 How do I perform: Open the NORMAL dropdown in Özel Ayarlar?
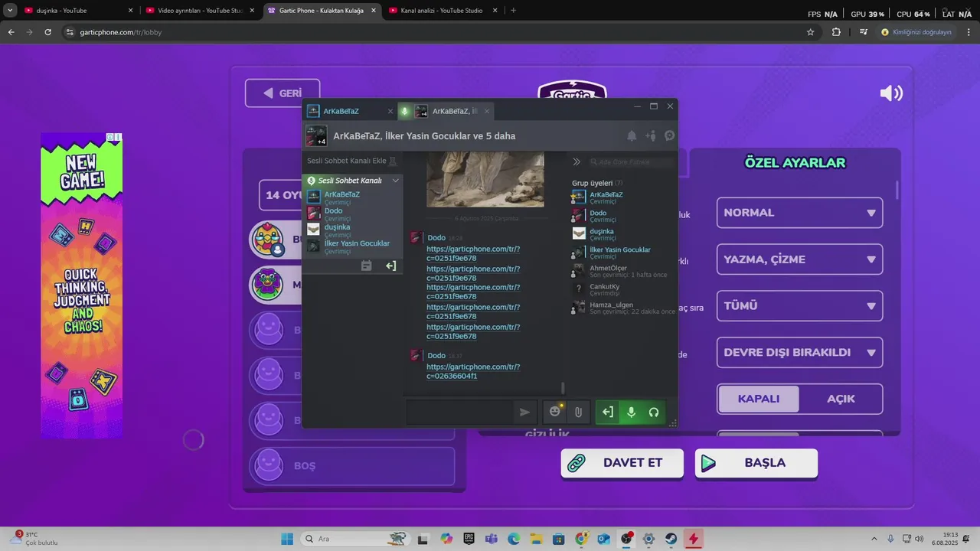(799, 213)
